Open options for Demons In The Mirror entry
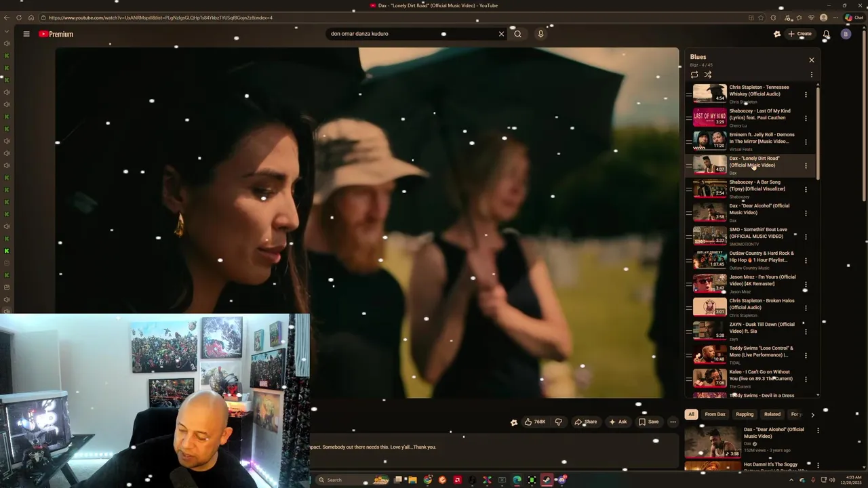 click(806, 142)
